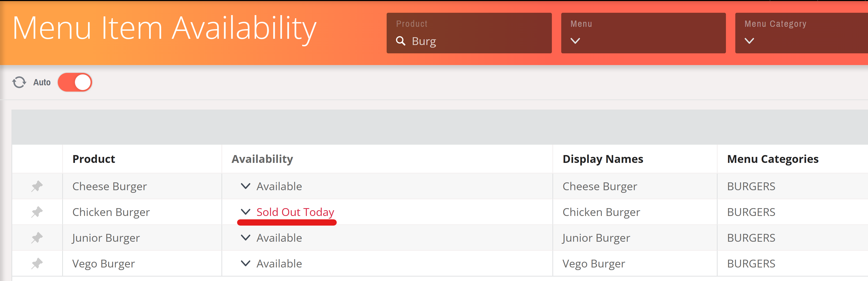Image resolution: width=868 pixels, height=281 pixels.
Task: Expand Cheese Burger availability chevron
Action: (x=246, y=186)
